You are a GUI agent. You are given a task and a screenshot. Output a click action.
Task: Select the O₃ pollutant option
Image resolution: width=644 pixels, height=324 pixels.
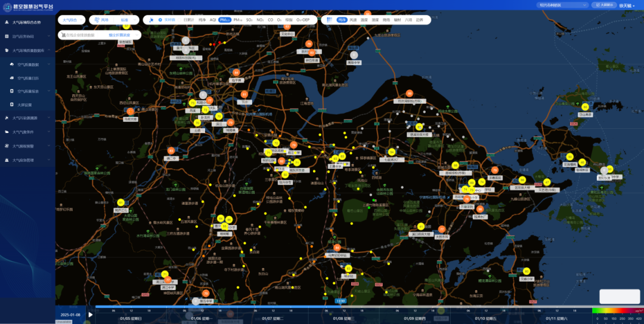tap(279, 20)
